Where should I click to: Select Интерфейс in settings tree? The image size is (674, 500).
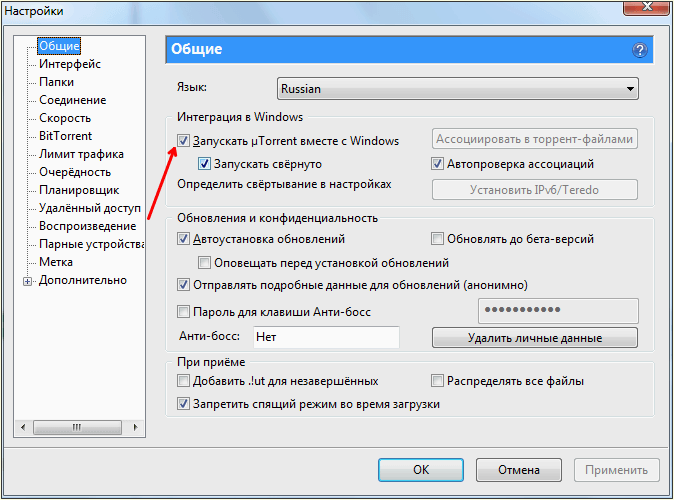pyautogui.click(x=70, y=64)
